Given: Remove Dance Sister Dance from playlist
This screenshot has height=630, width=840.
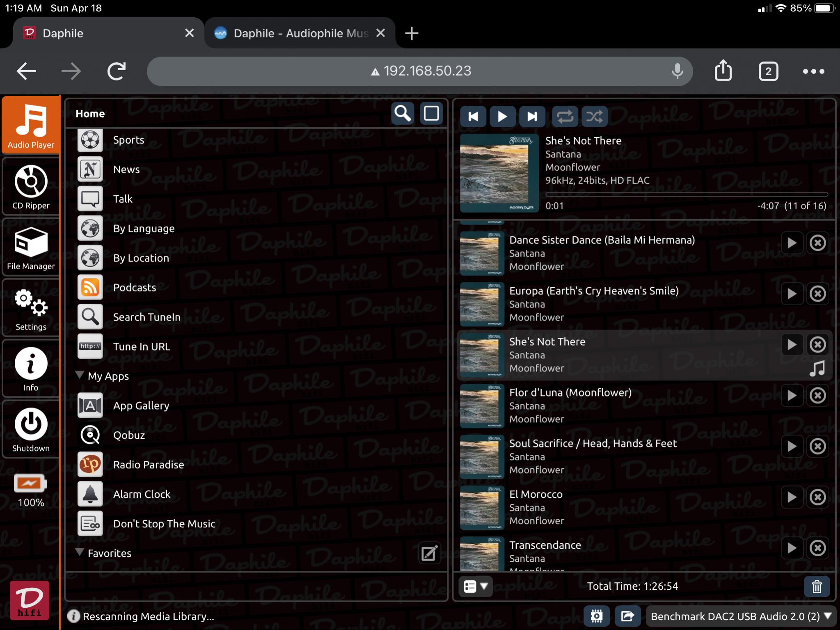Looking at the screenshot, I should (x=818, y=243).
